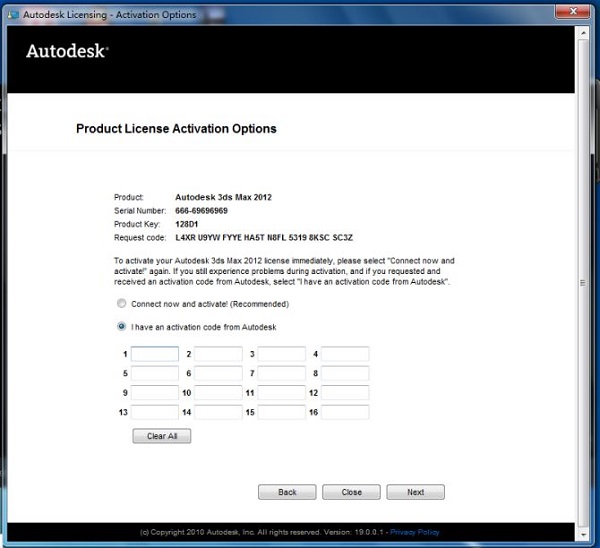Click activation code box 16
600x548 pixels.
click(x=345, y=412)
